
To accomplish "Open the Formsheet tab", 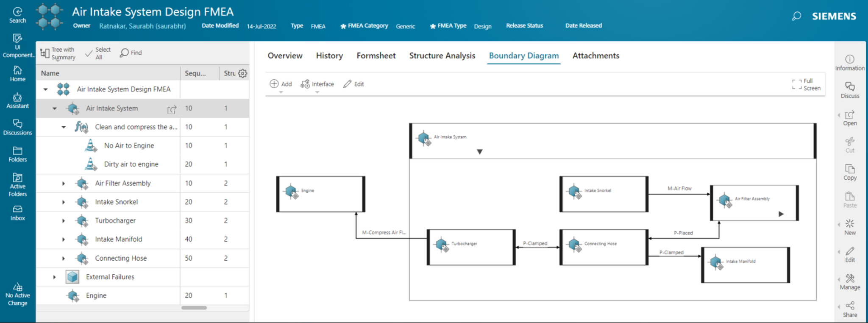I will pyautogui.click(x=376, y=56).
